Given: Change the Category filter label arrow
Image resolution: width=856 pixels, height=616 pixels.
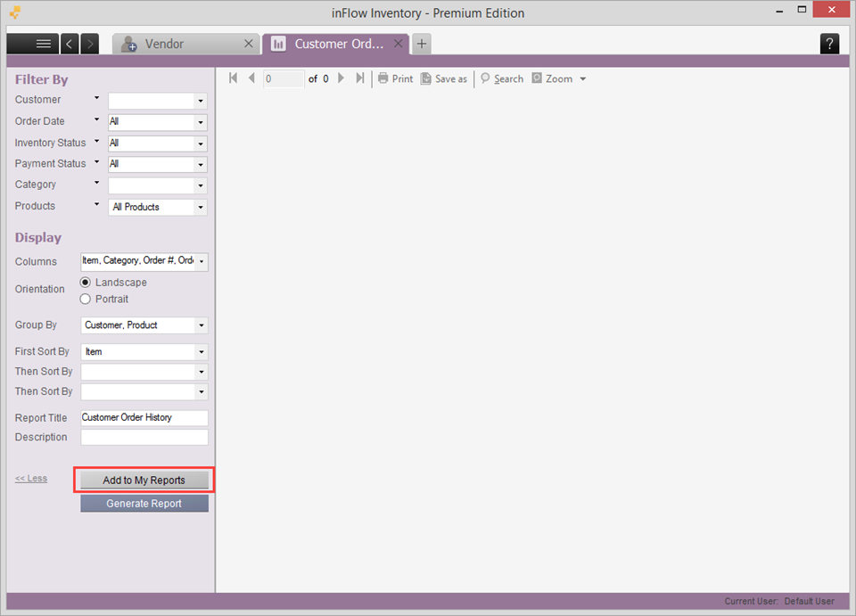Looking at the screenshot, I should pos(96,183).
